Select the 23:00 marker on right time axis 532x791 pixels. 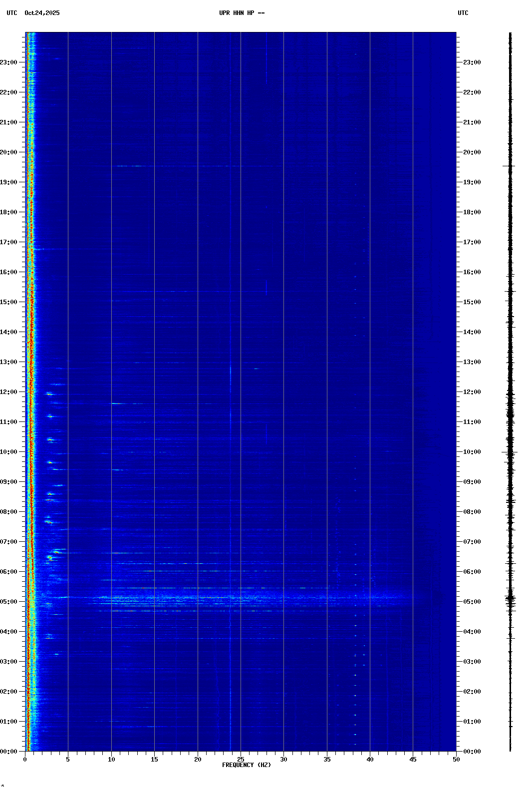click(x=472, y=62)
